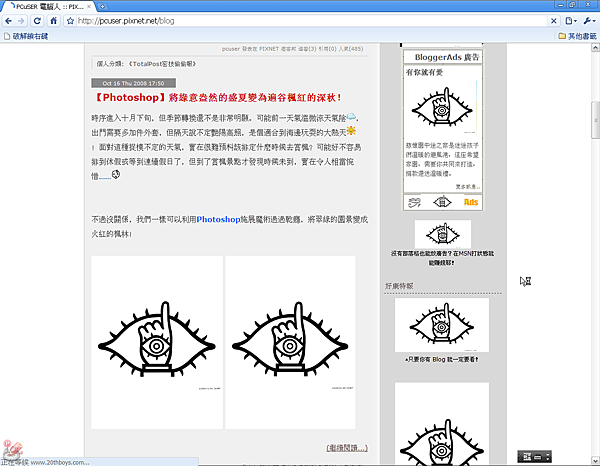
Task: Follow the (繼續閱讀...) continue reading link
Action: 347,448
